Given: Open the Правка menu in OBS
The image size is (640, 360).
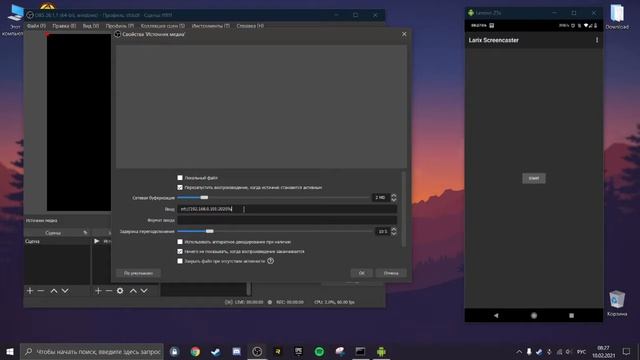Looking at the screenshot, I should [64, 26].
